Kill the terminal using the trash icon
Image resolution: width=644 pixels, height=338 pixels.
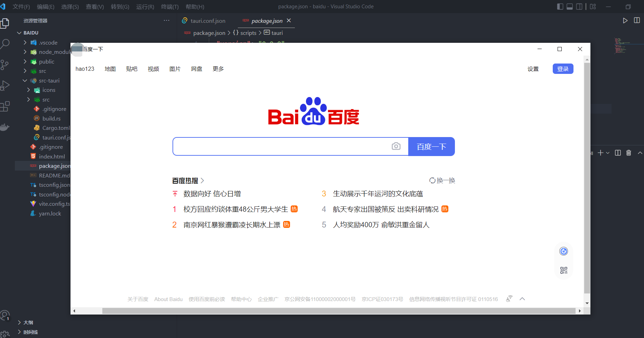[x=629, y=153]
